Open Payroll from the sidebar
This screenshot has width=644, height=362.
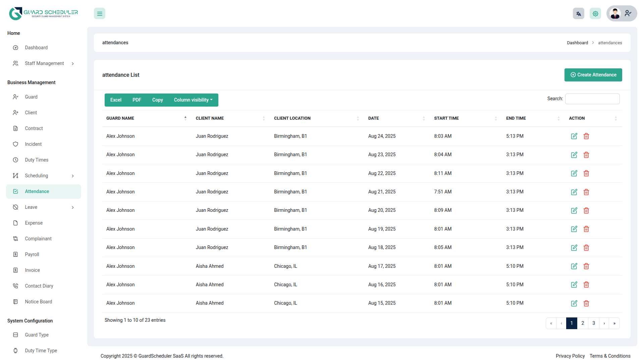pyautogui.click(x=32, y=254)
